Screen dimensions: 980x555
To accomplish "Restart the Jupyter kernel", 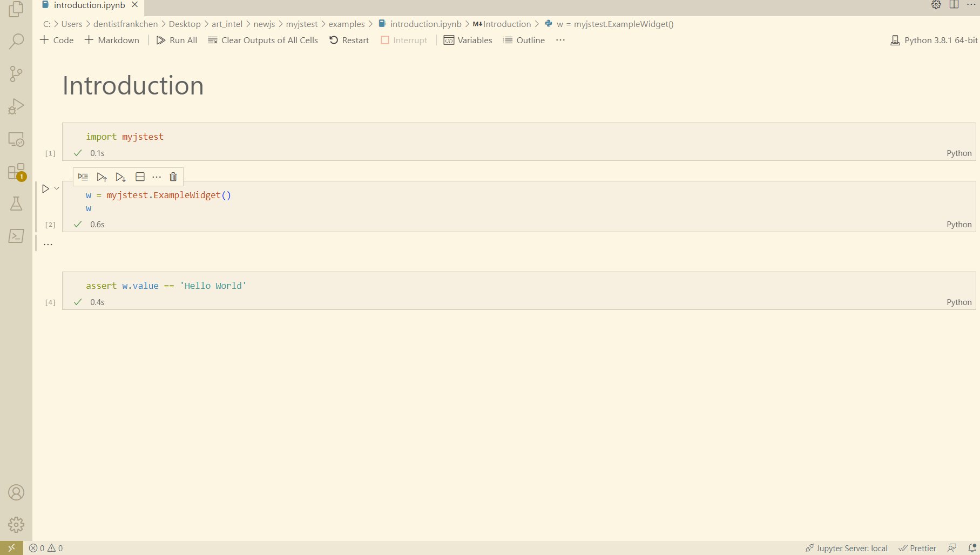I will pos(348,40).
